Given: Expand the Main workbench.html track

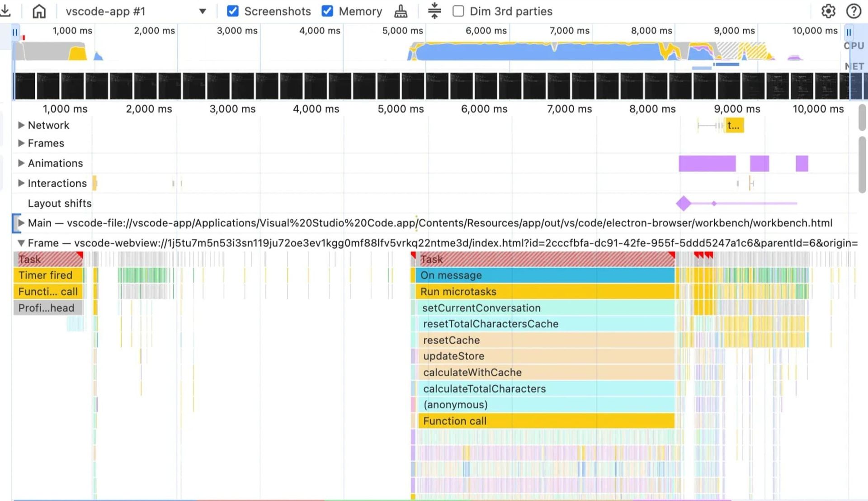Looking at the screenshot, I should (x=21, y=223).
